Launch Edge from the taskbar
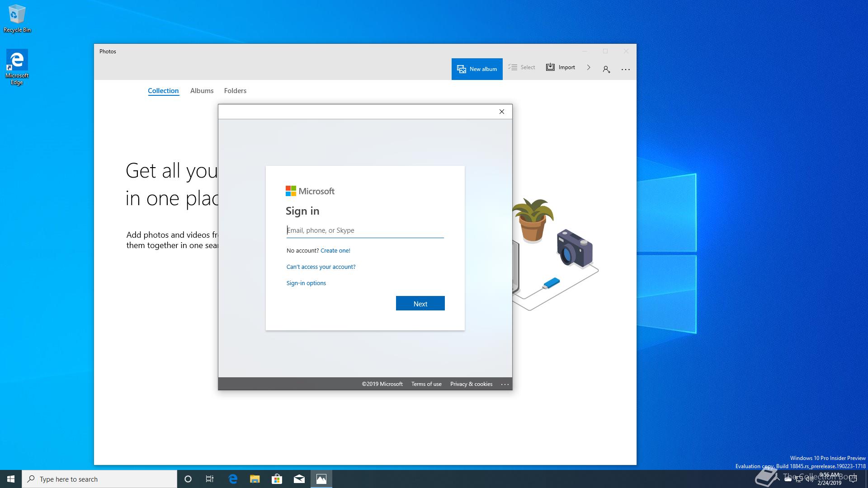Image resolution: width=868 pixels, height=488 pixels. tap(233, 479)
